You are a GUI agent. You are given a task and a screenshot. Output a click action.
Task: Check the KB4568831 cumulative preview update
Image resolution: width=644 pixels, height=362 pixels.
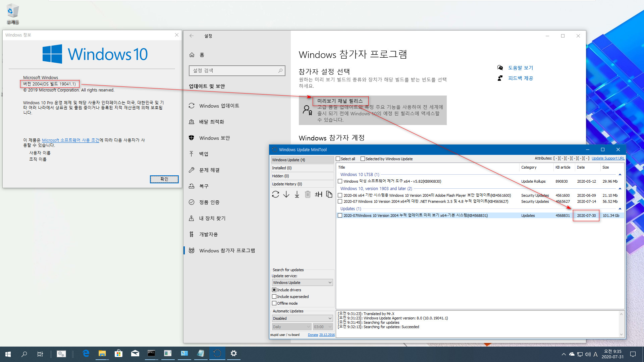[x=340, y=216]
